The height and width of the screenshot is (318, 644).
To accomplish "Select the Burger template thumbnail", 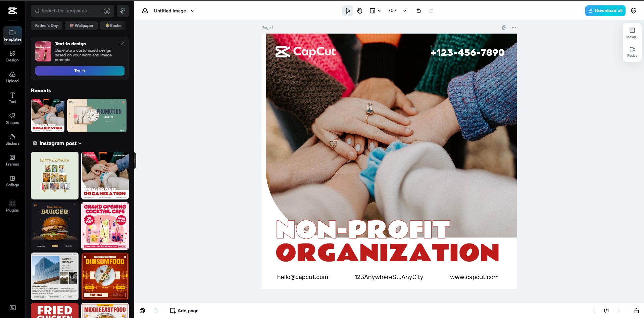I will tap(55, 226).
